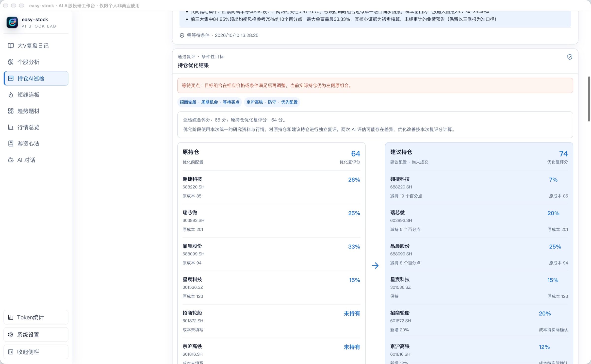Select the 持仓AI巡检 card icon
The image size is (591, 364).
coord(11,79)
